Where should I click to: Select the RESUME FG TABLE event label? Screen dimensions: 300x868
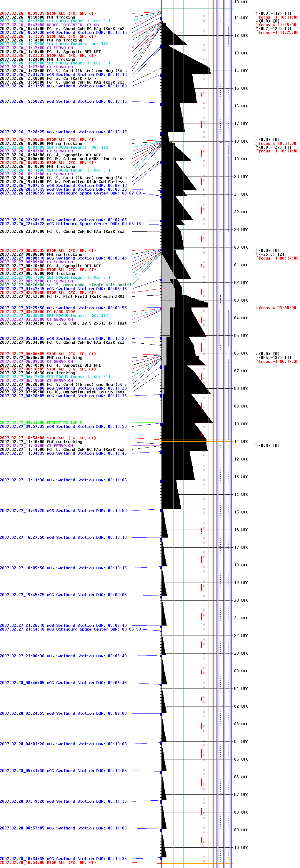click(41, 423)
